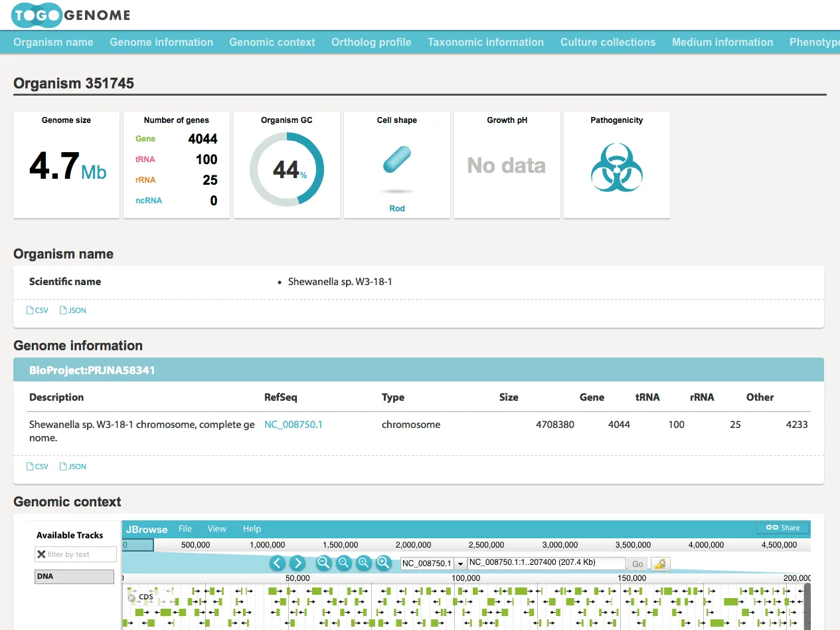840x630 pixels.
Task: Go to Organism name nav item
Action: [53, 42]
